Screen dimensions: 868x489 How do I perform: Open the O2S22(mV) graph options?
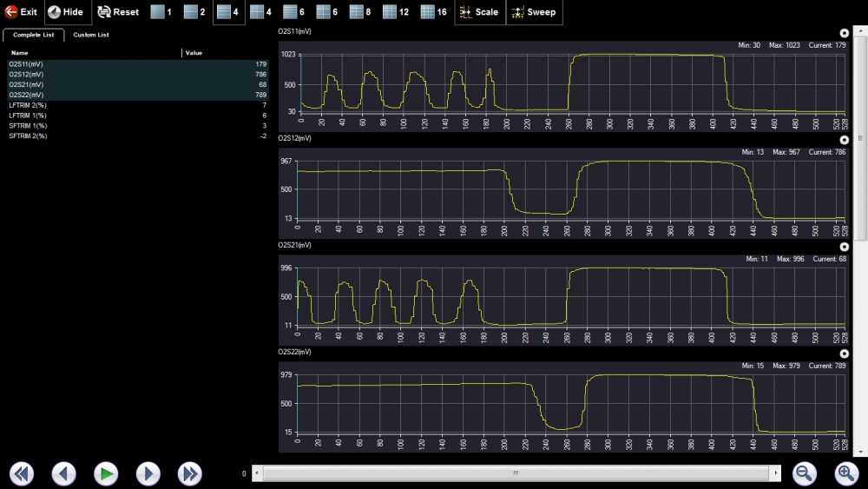click(845, 354)
